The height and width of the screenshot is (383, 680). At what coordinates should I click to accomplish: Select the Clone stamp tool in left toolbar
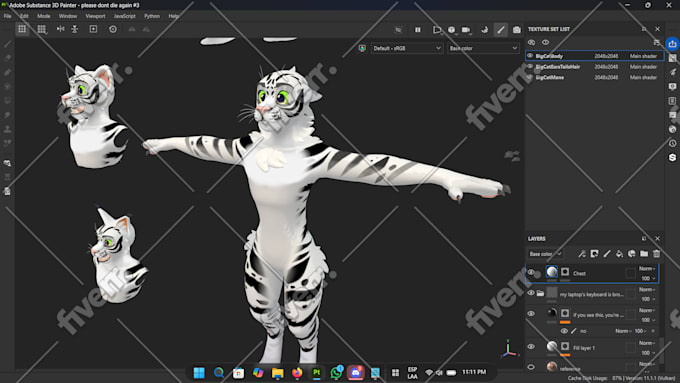point(7,129)
